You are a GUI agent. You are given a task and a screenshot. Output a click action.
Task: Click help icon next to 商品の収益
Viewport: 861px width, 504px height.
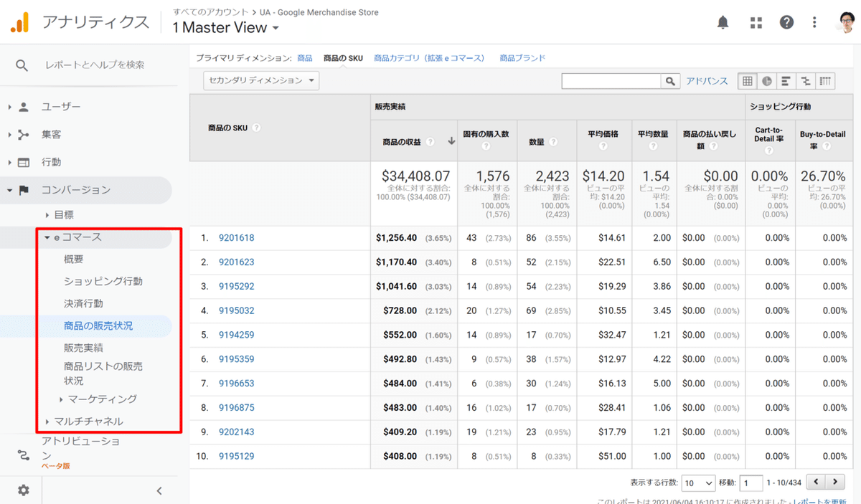tap(430, 142)
